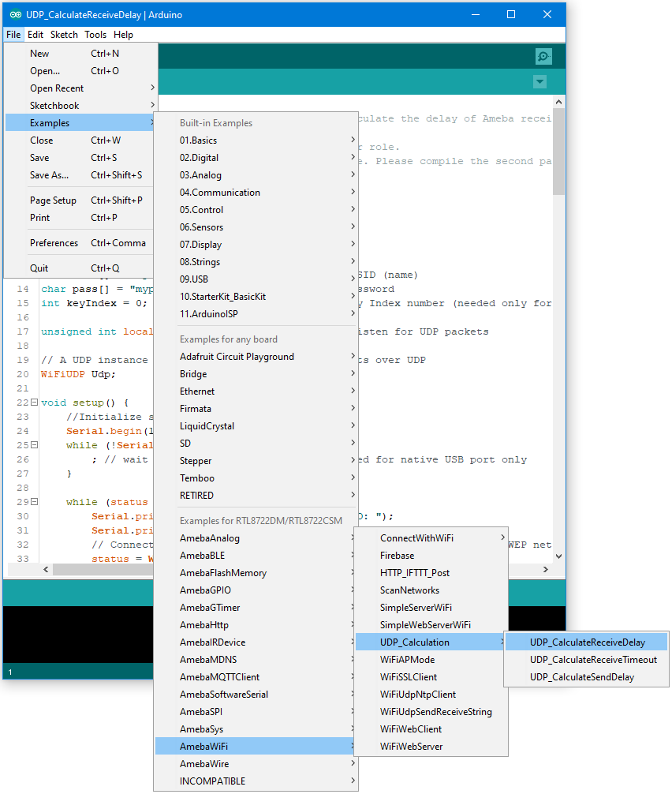Screen dimensions: 672x794
Task: Open ScanNetworks example
Action: [x=431, y=590]
